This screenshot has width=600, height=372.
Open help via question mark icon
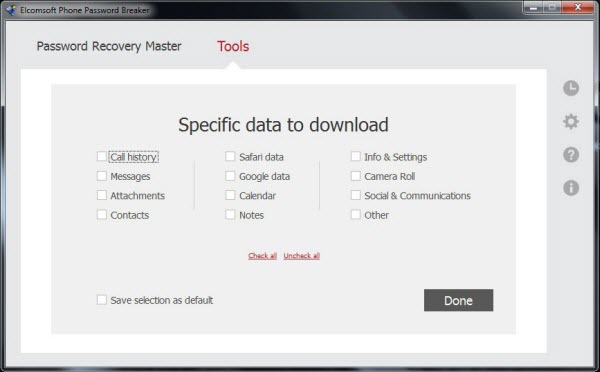(x=571, y=155)
